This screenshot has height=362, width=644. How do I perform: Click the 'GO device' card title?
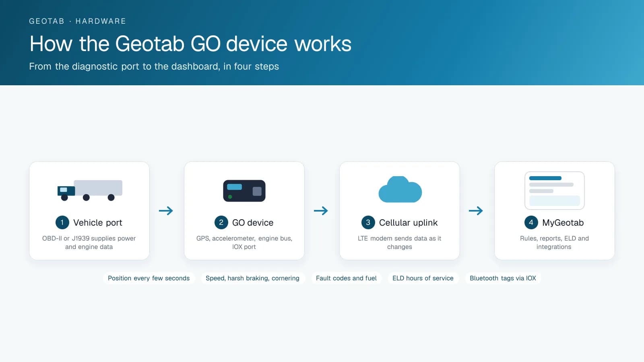[253, 223]
